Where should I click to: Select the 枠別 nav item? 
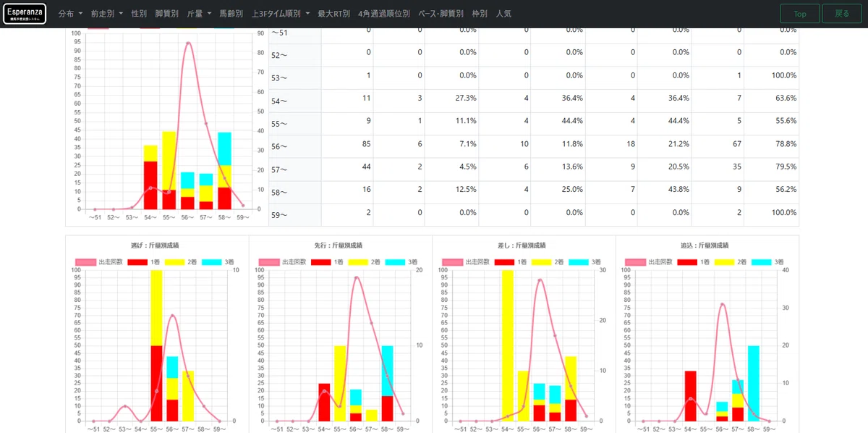480,14
